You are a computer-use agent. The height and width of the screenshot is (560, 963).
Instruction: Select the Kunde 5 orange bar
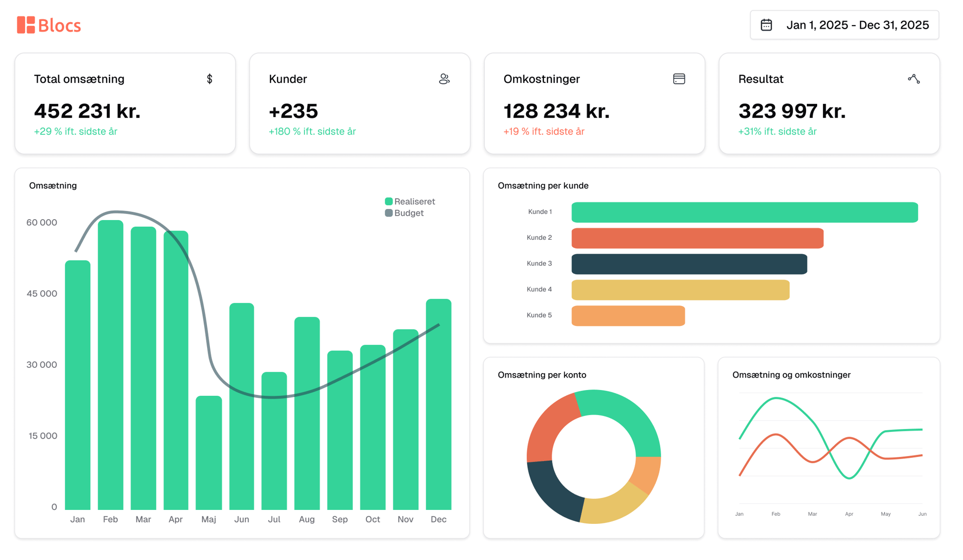point(627,316)
